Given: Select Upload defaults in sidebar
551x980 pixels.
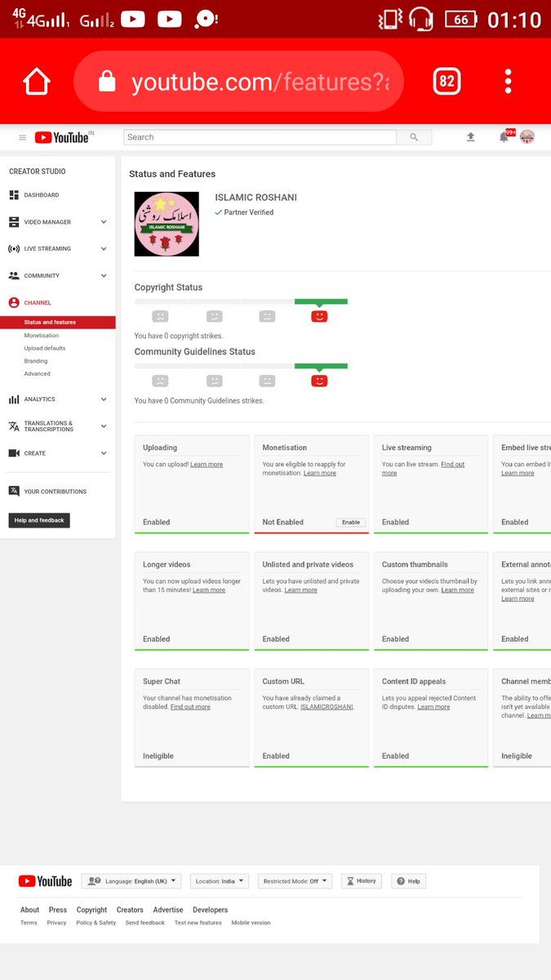Looking at the screenshot, I should [x=45, y=348].
